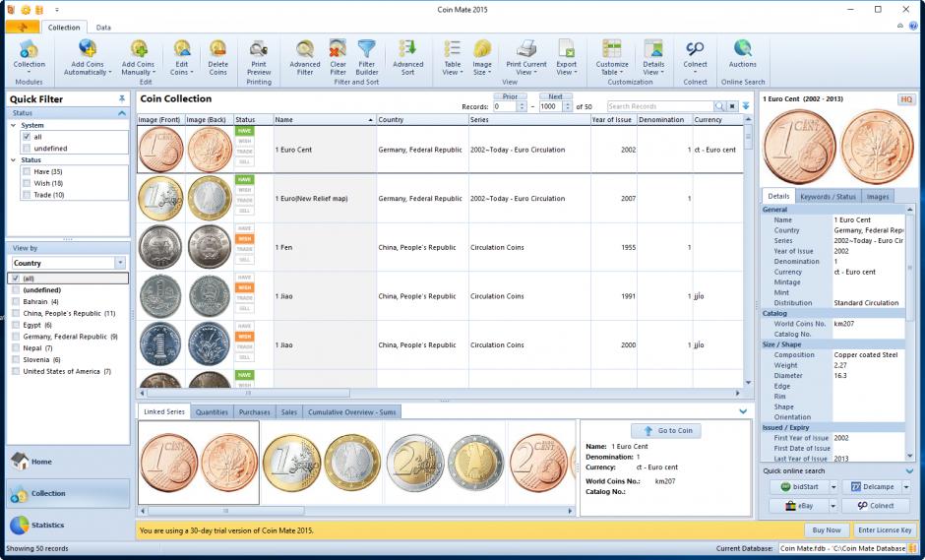Clear the record search with X icon
925x560 pixels.
tap(731, 106)
